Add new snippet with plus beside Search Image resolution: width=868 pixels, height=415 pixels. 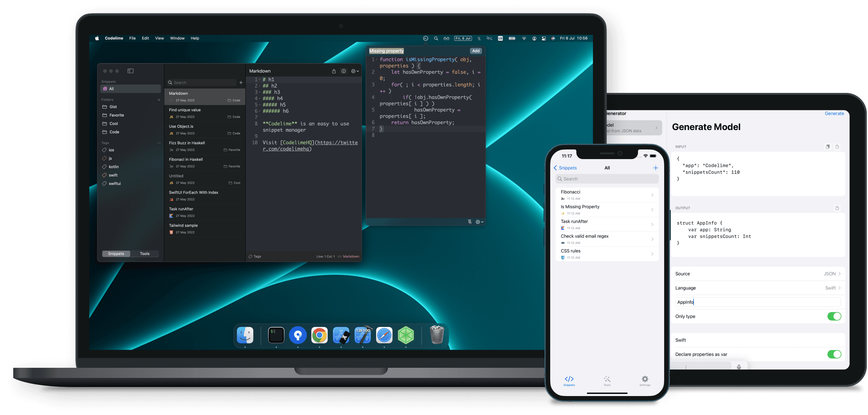(x=241, y=83)
